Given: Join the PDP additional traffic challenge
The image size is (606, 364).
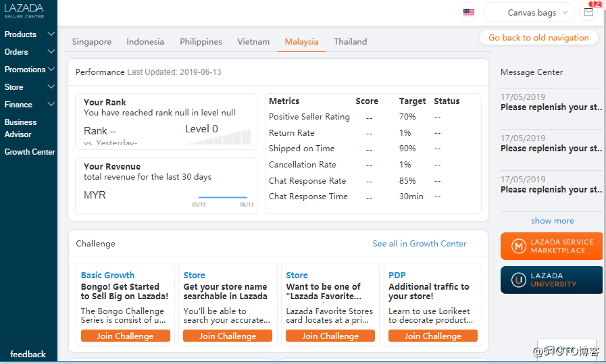Looking at the screenshot, I should 433,336.
